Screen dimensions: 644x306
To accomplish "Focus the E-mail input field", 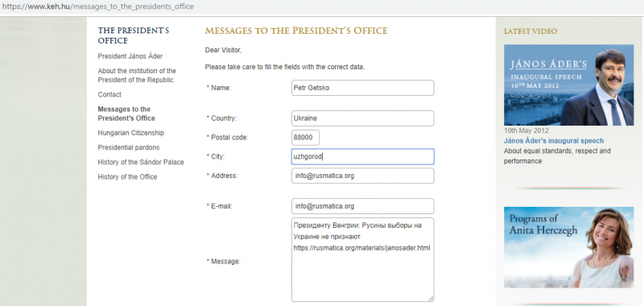I will [x=363, y=206].
